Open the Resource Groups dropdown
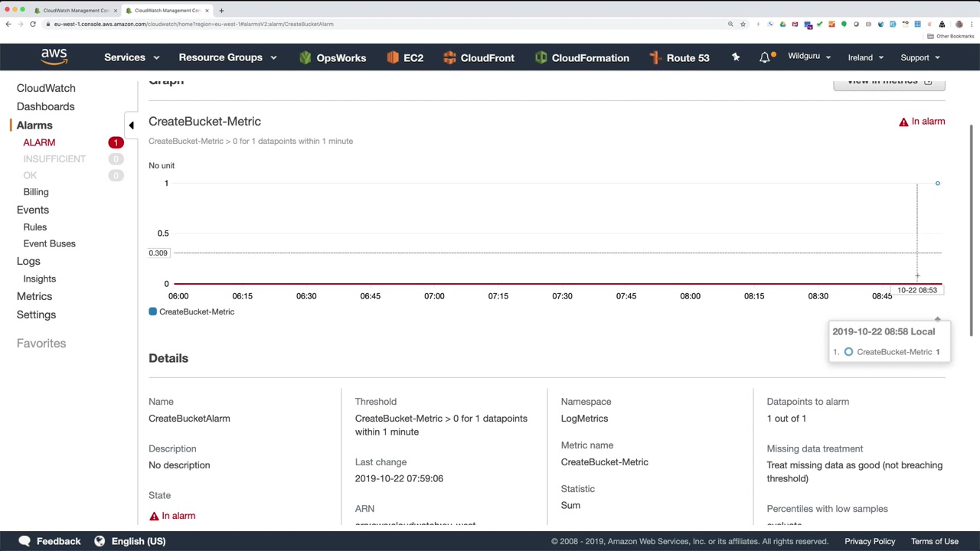The image size is (980, 551). pyautogui.click(x=227, y=57)
